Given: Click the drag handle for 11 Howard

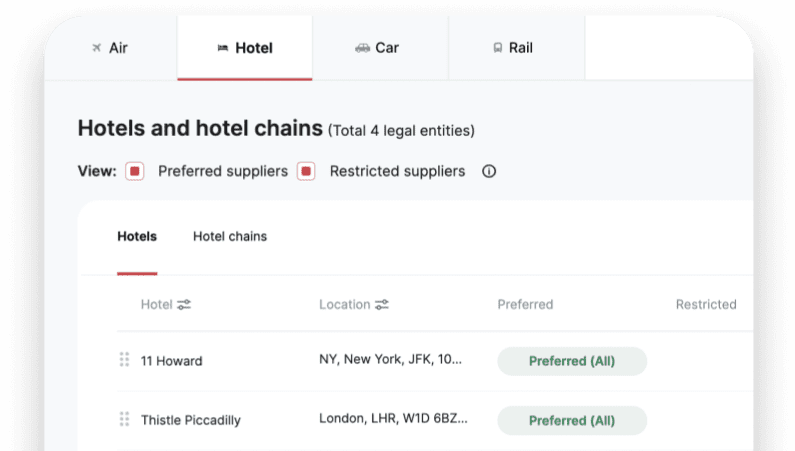Looking at the screenshot, I should click(x=124, y=359).
